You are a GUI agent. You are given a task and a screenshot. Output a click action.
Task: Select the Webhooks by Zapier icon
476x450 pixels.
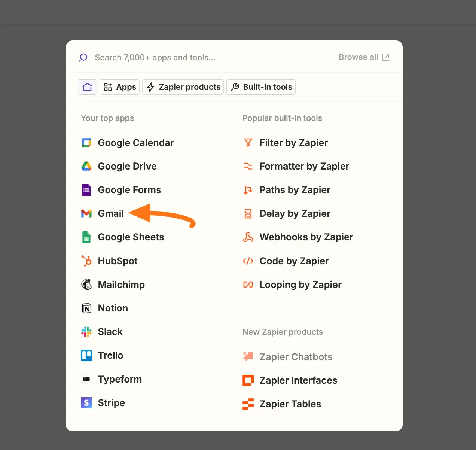[x=248, y=237]
